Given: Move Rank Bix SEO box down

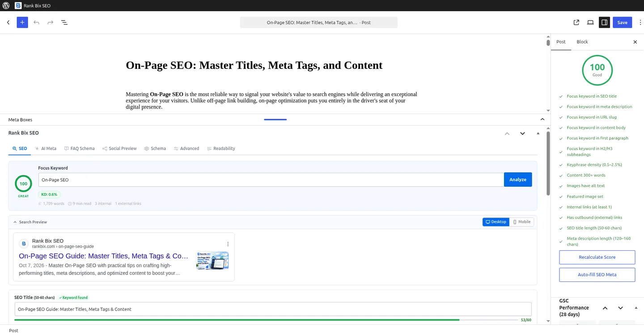Looking at the screenshot, I should (x=522, y=133).
